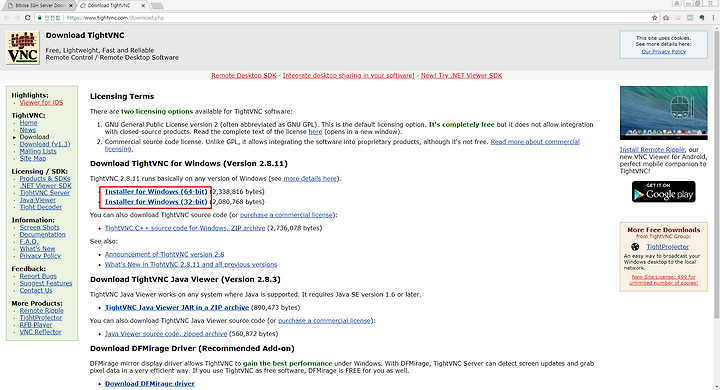Open the Remote Desktop SDK banner link
Screen dimensions: 720x390
point(244,75)
